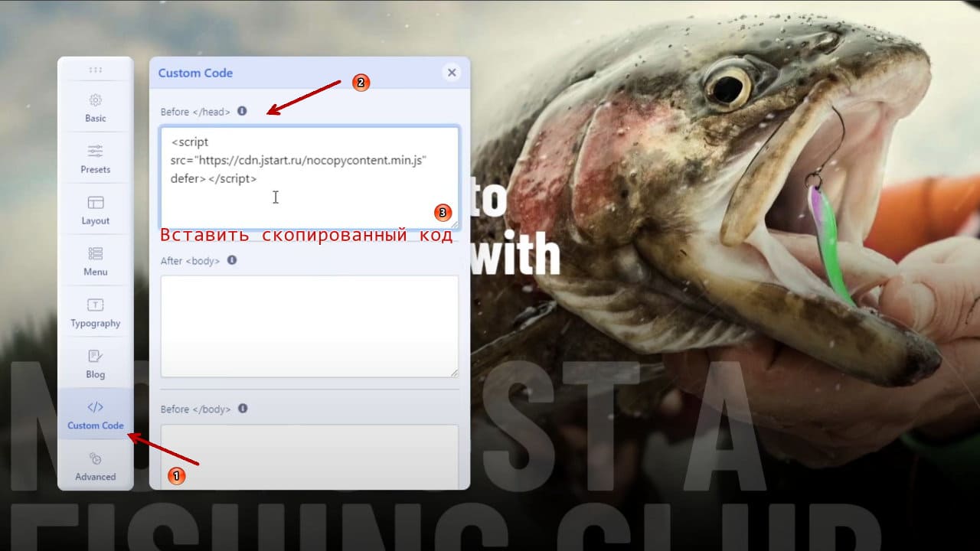Show info tooltip for After <body>

pyautogui.click(x=232, y=260)
